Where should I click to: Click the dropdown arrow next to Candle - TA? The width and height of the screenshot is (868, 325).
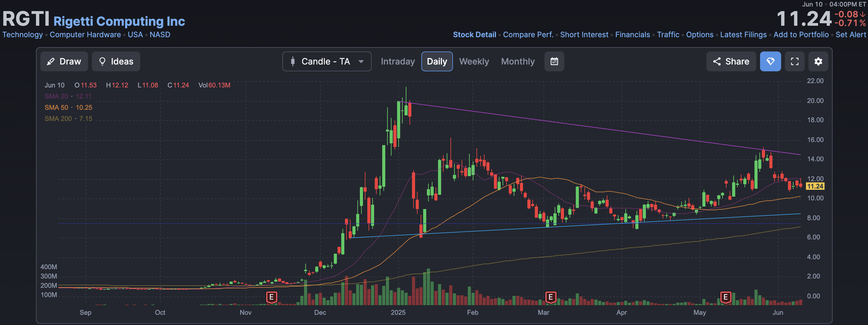pos(361,62)
